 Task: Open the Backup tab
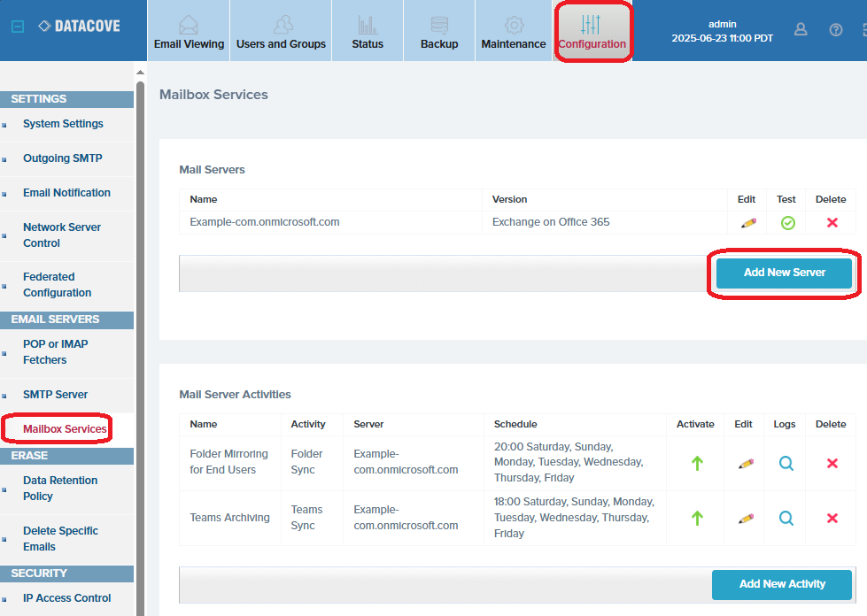pos(439,31)
